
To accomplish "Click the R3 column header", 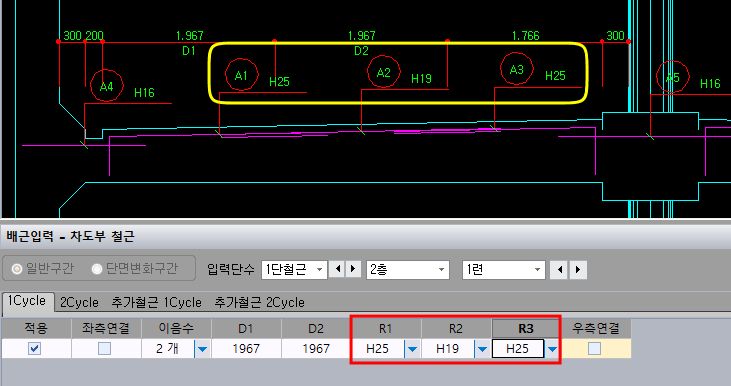I will pos(526,329).
